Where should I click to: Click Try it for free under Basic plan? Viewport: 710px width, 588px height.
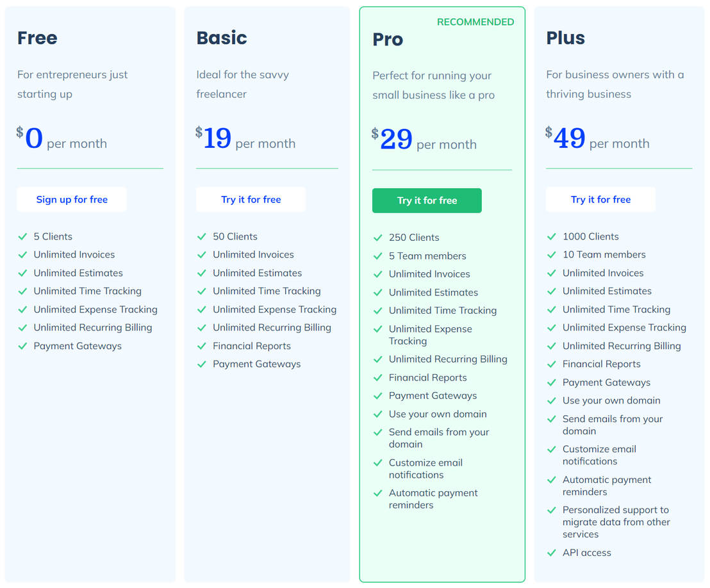tap(251, 199)
